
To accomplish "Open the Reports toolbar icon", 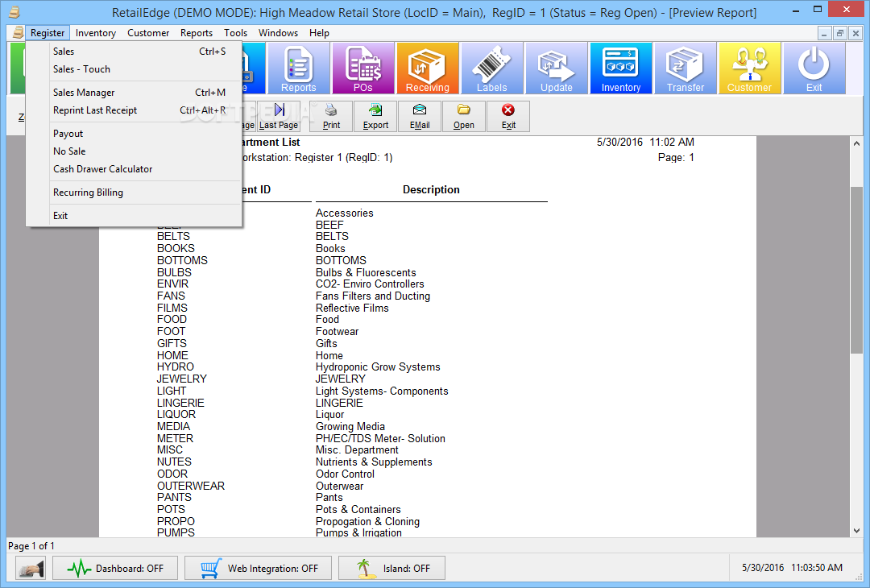I will pyautogui.click(x=299, y=68).
